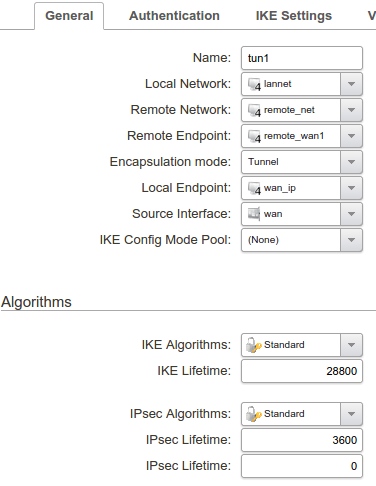Click the IKE Algorithms lock-and-key icon

point(253,345)
